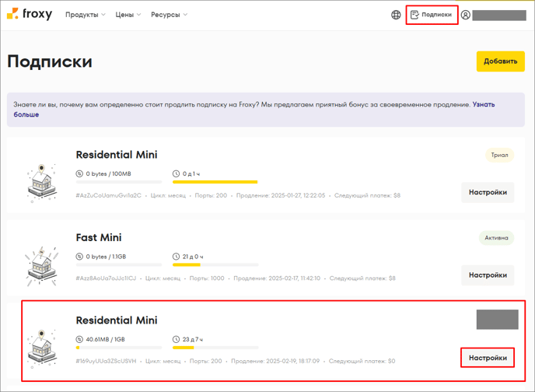Viewport: 535px width, 392px height.
Task: Open Настройки for the Триал Residential Mini
Action: pos(488,192)
